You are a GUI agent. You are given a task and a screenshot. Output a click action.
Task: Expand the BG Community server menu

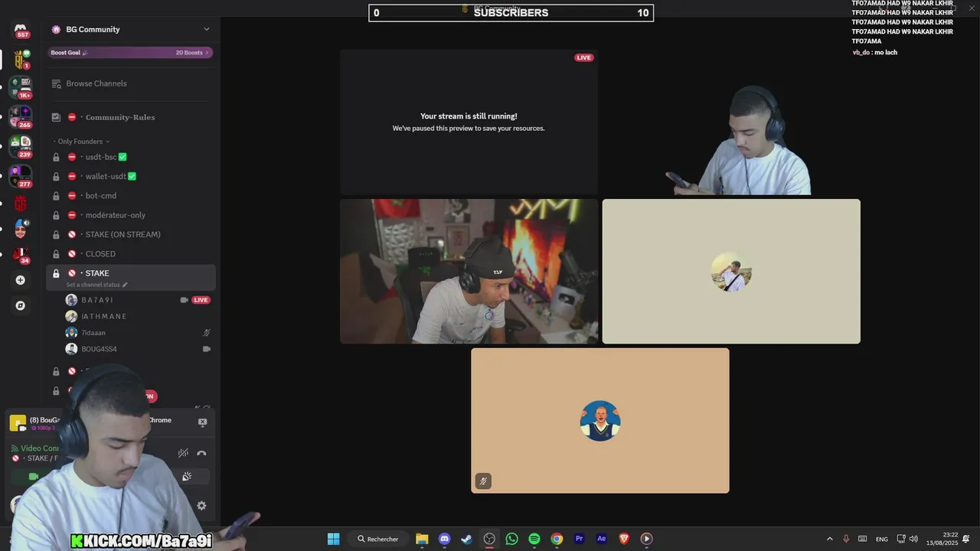click(206, 29)
